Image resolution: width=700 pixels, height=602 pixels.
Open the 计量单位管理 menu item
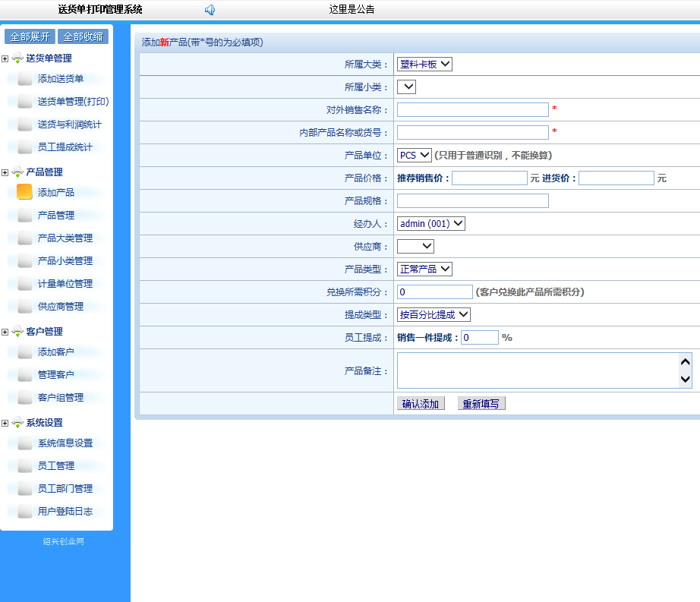tap(65, 283)
